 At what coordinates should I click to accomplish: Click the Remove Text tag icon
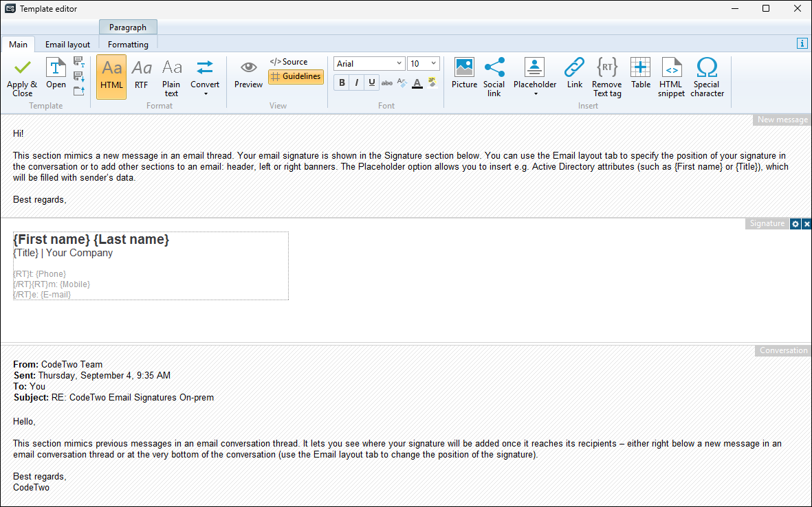coord(606,68)
